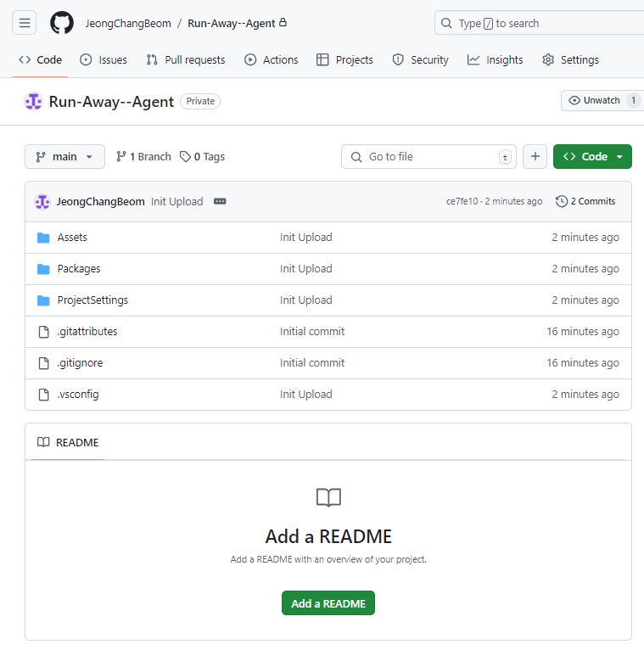Open the Assets folder

[x=72, y=237]
